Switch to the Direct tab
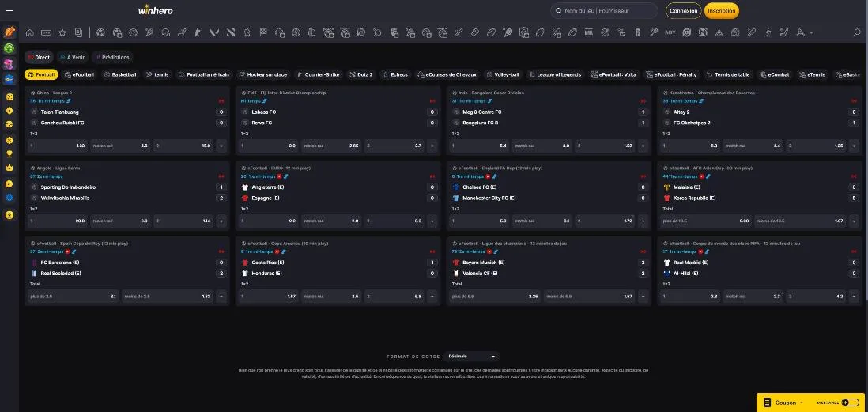The height and width of the screenshot is (412, 868). coord(39,57)
